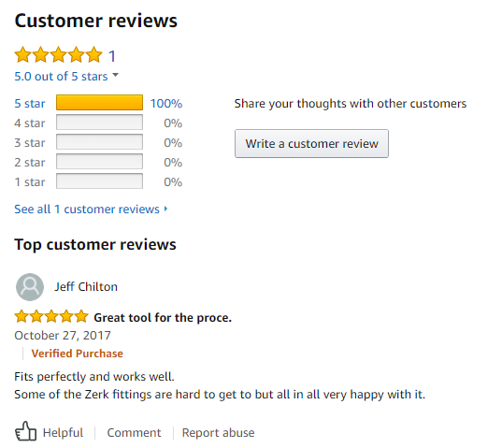Click the orange 5 star histogram bar
The image size is (502, 448).
click(100, 103)
